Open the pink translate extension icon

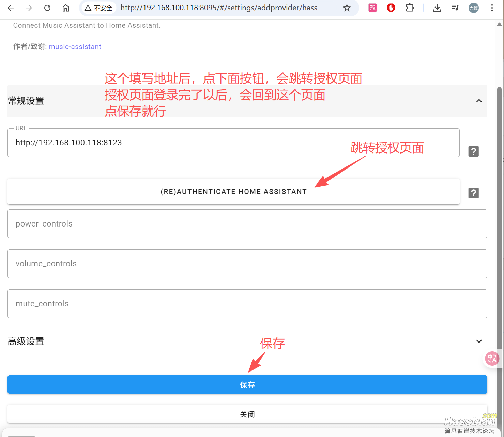click(x=372, y=8)
